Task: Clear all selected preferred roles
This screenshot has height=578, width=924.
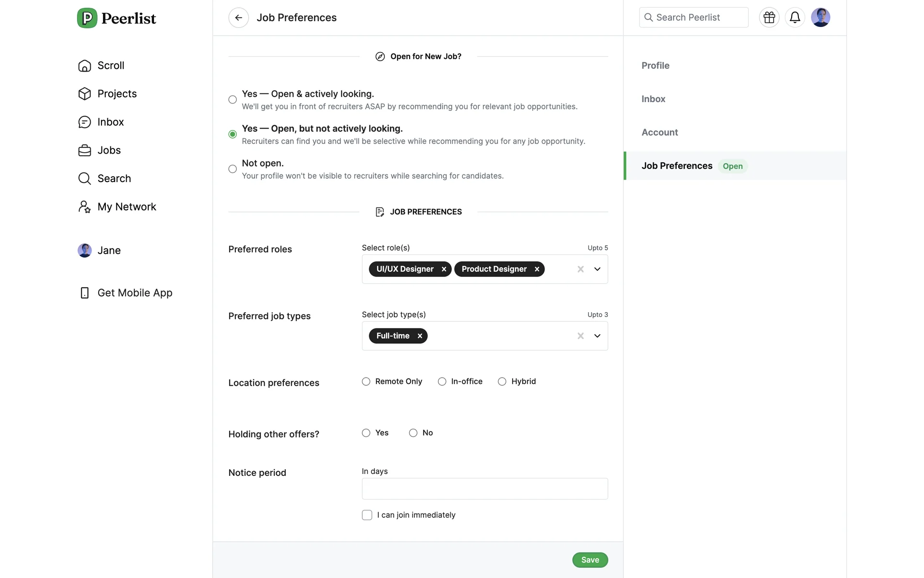Action: (x=580, y=269)
